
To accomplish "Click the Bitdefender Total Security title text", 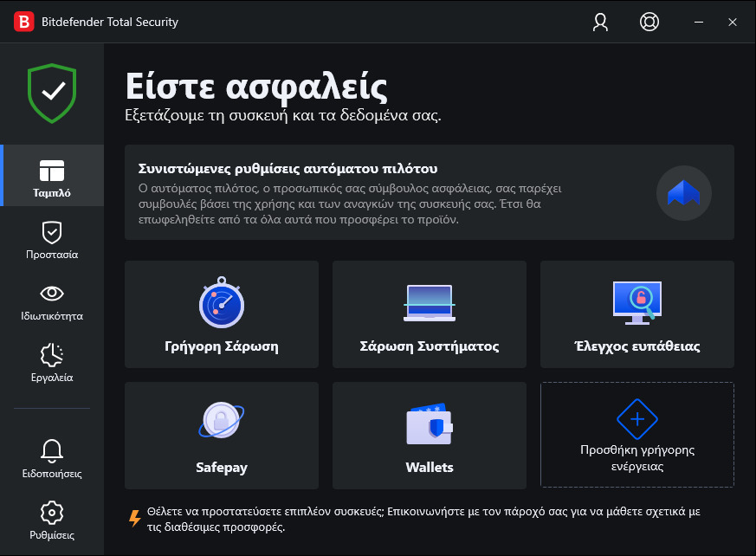I will point(110,23).
